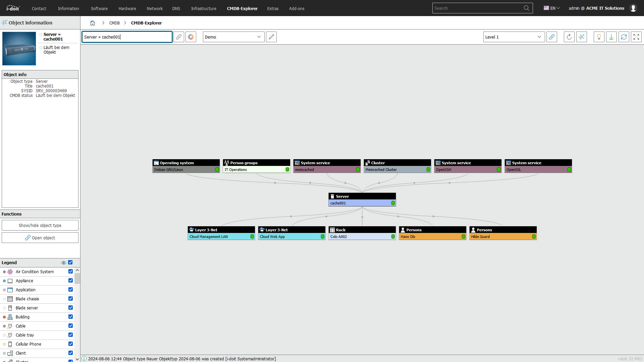Viewport: 644px width, 362px height.
Task: Click the link icon beside Server cache001 input
Action: 179,37
